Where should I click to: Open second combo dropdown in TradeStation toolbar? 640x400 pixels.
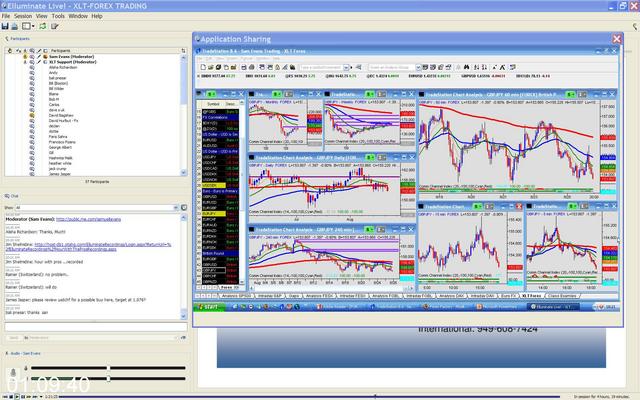418,67
